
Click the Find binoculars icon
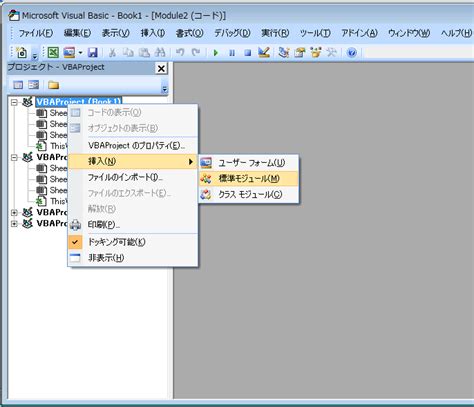(x=160, y=52)
